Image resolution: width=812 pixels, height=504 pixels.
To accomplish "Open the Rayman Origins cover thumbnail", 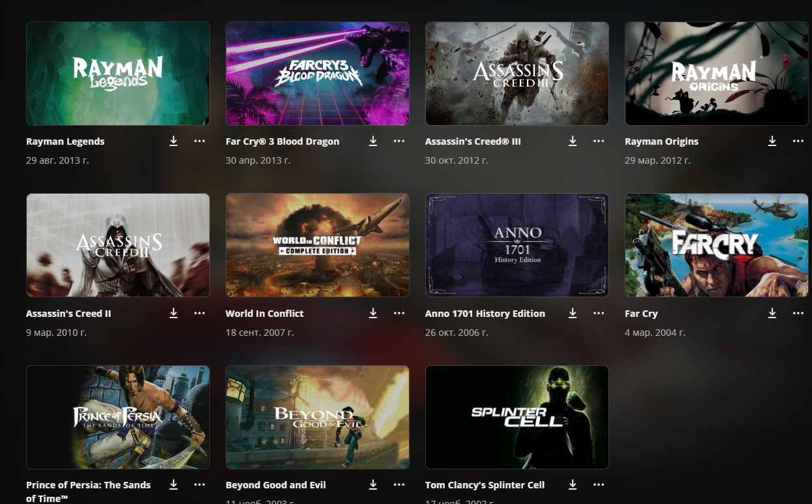I will click(716, 74).
